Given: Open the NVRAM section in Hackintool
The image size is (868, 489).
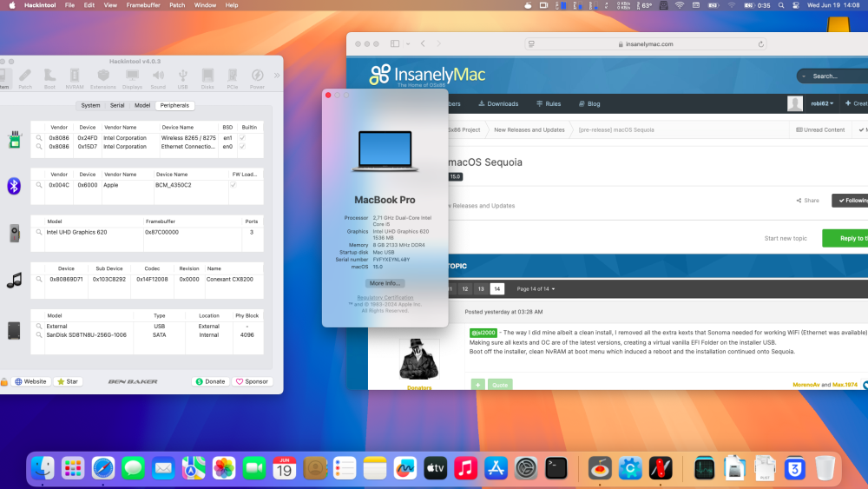Looking at the screenshot, I should 74,79.
